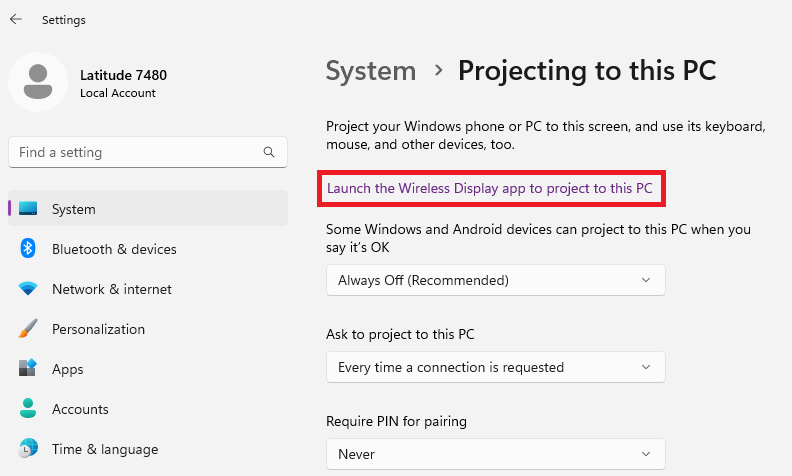This screenshot has width=792, height=476.
Task: Open the Require PIN Never dropdown
Action: [495, 454]
